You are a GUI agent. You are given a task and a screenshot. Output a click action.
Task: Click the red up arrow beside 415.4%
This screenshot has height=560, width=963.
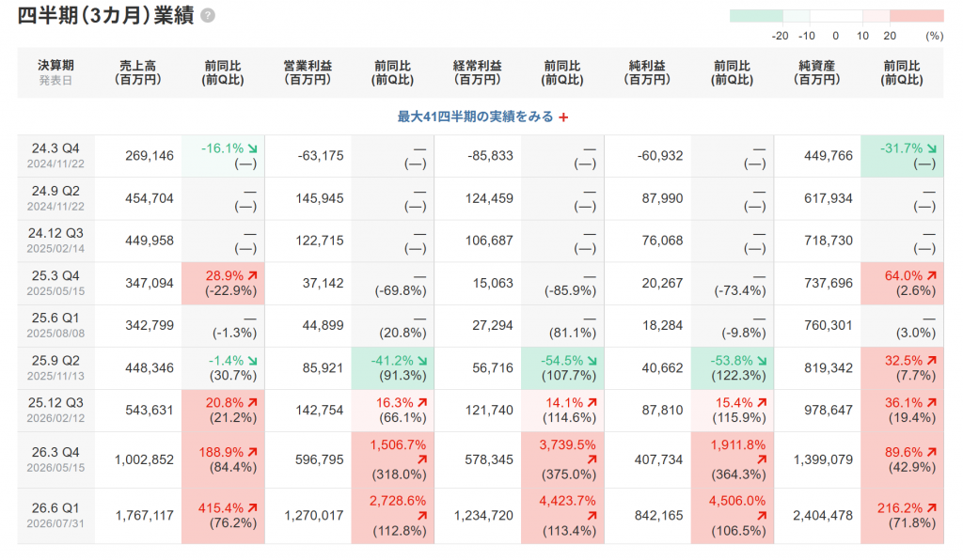[x=252, y=508]
